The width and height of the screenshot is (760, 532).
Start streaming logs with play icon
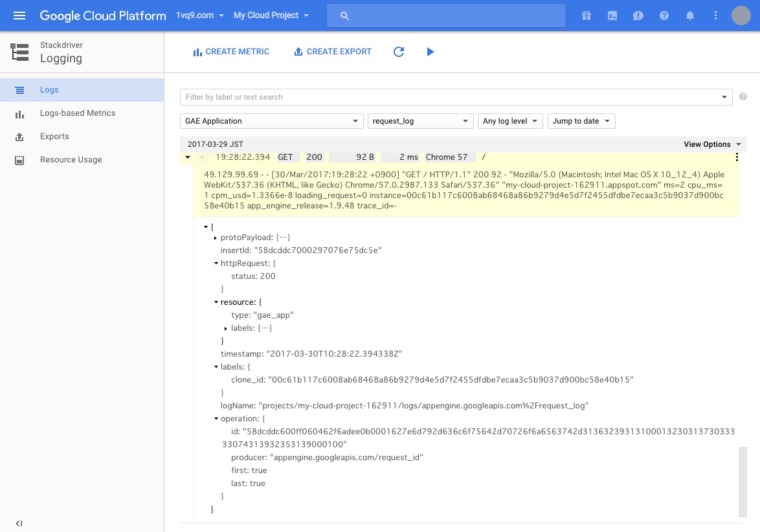(430, 52)
